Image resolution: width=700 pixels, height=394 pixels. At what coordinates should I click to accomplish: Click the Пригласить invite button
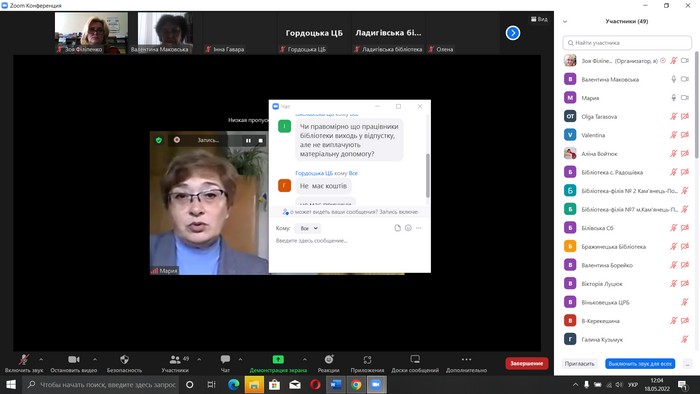click(579, 364)
